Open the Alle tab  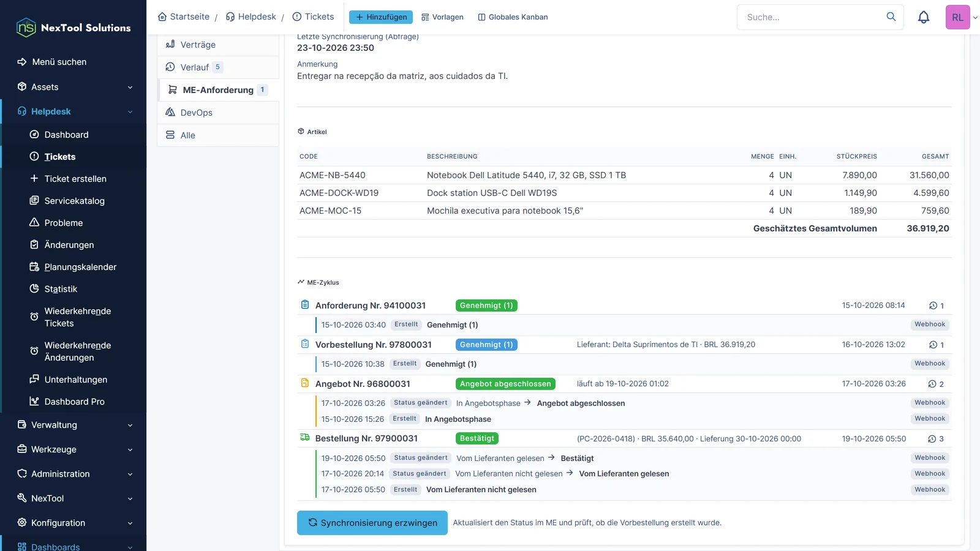[218, 135]
